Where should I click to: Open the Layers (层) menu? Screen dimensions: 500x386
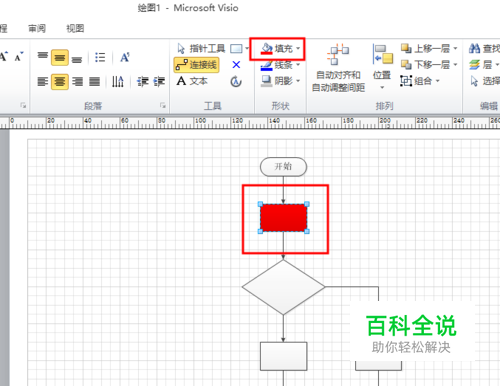coord(483,65)
